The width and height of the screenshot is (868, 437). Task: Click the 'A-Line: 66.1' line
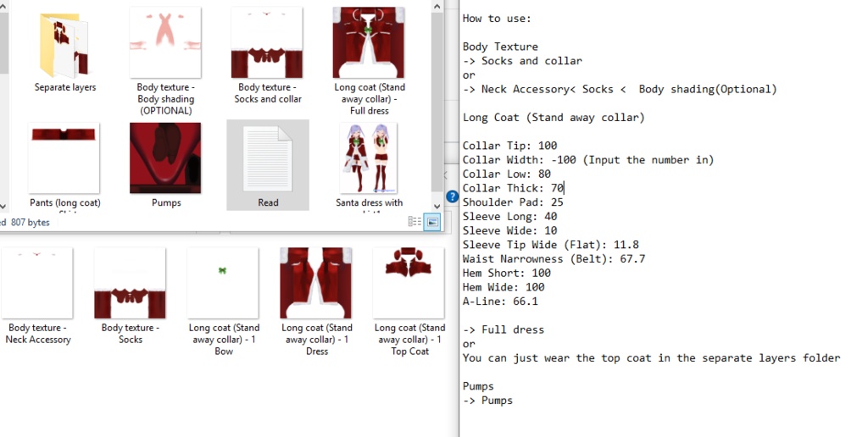(x=500, y=301)
